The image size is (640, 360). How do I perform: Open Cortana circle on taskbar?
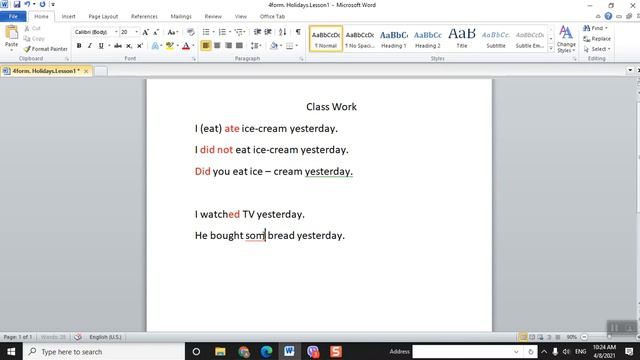click(196, 351)
